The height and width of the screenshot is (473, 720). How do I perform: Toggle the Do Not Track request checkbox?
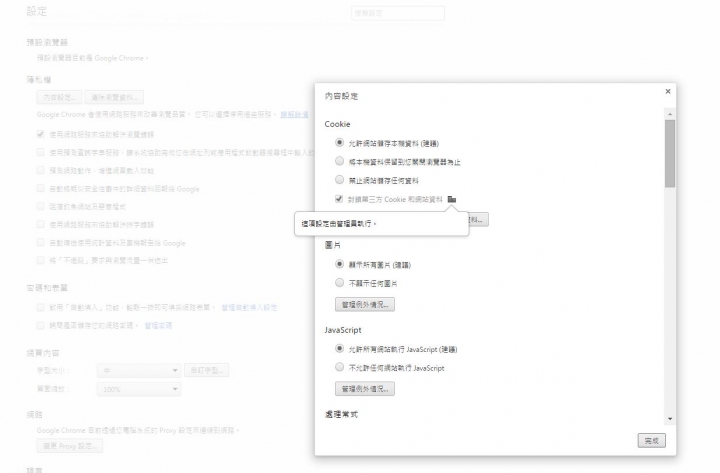(x=40, y=260)
